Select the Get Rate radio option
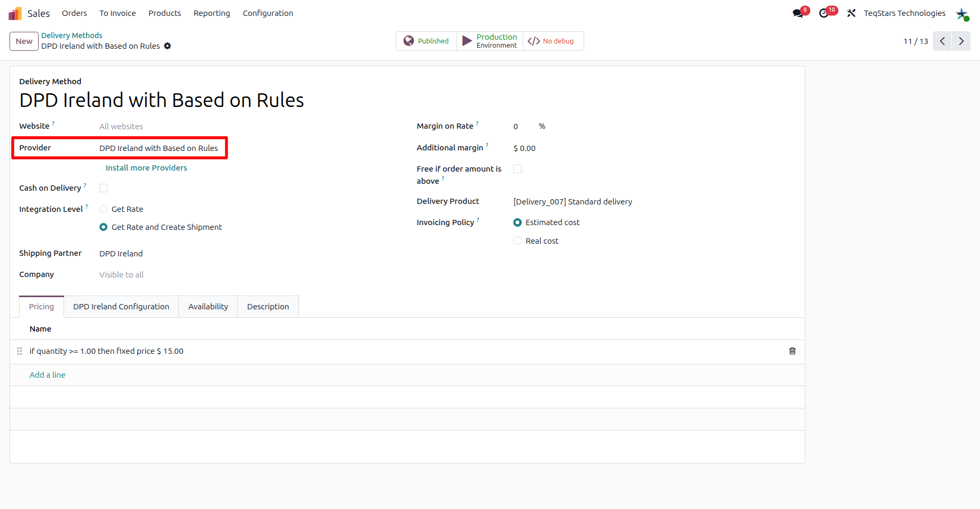 click(104, 209)
